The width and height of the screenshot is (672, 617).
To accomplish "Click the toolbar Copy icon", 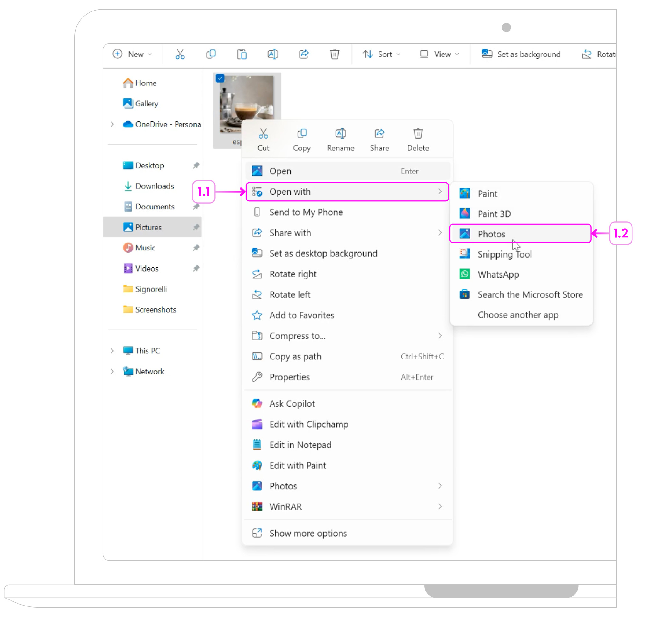I will 211,54.
